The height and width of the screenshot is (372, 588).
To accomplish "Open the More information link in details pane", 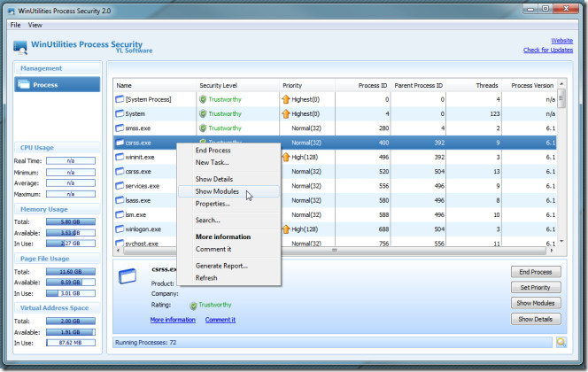I will pos(173,320).
